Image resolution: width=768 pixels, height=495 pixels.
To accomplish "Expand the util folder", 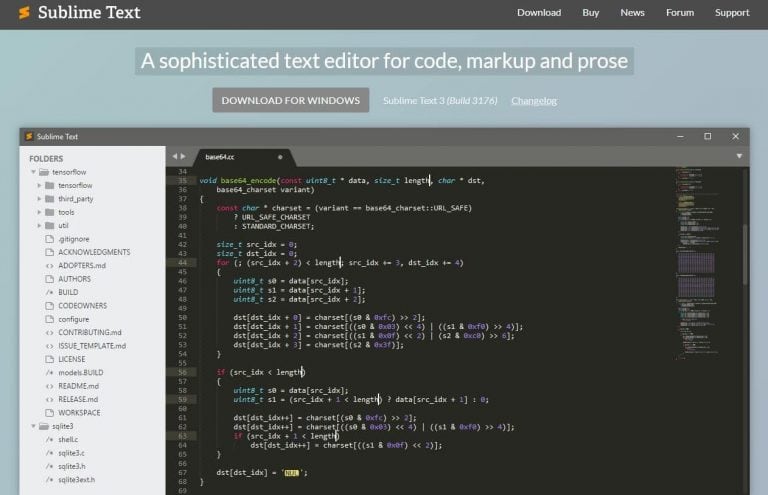I will pos(40,225).
